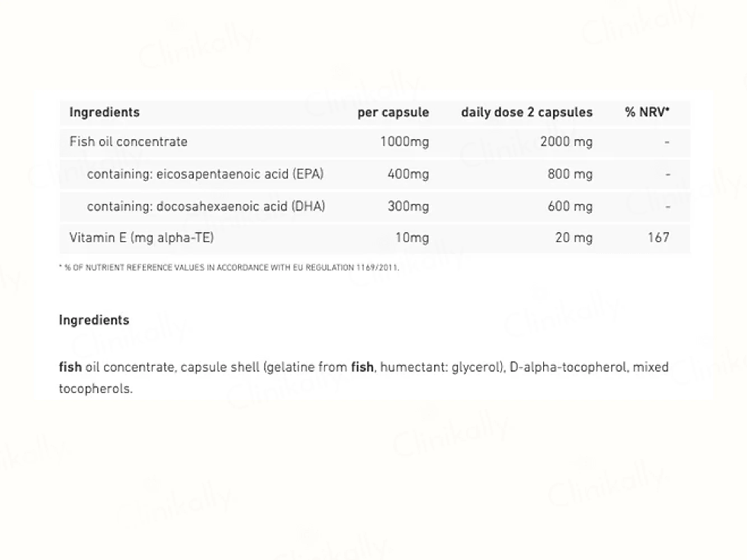Select the Fish oil concentrate row label

coord(128,142)
